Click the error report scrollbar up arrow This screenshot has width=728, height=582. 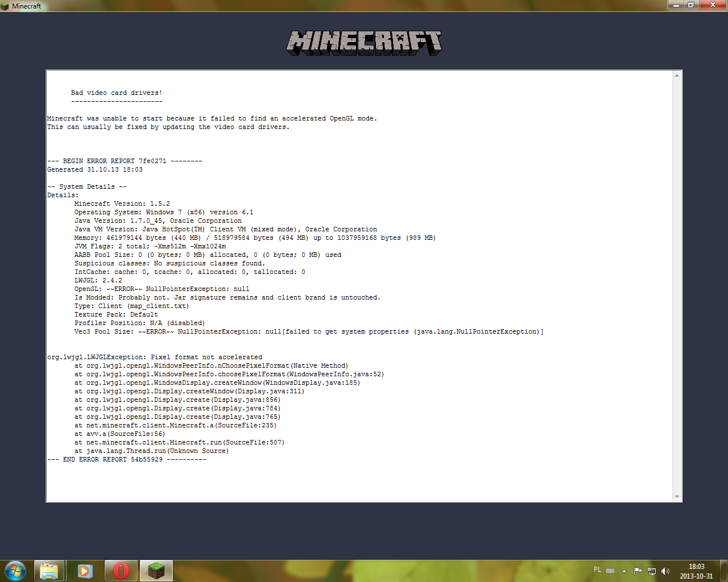pyautogui.click(x=677, y=75)
